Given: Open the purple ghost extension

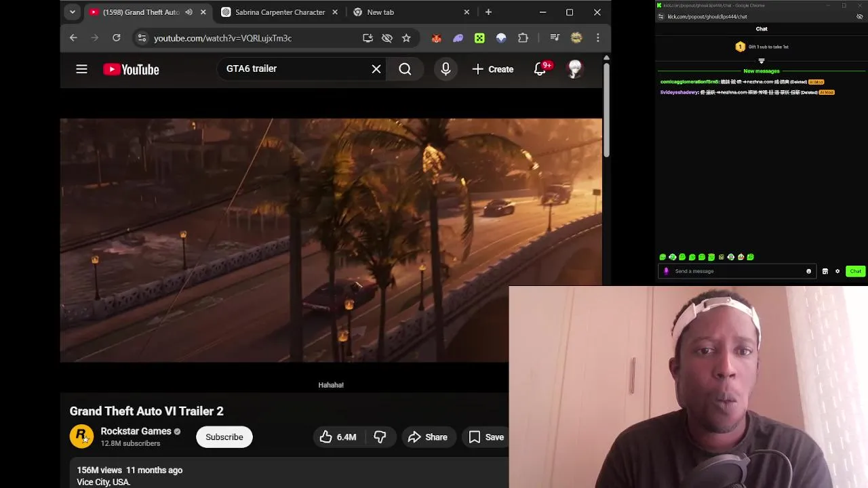Looking at the screenshot, I should 458,38.
